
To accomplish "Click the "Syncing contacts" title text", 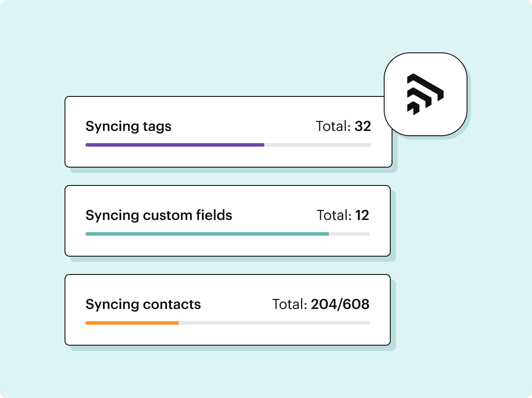I will 143,304.
